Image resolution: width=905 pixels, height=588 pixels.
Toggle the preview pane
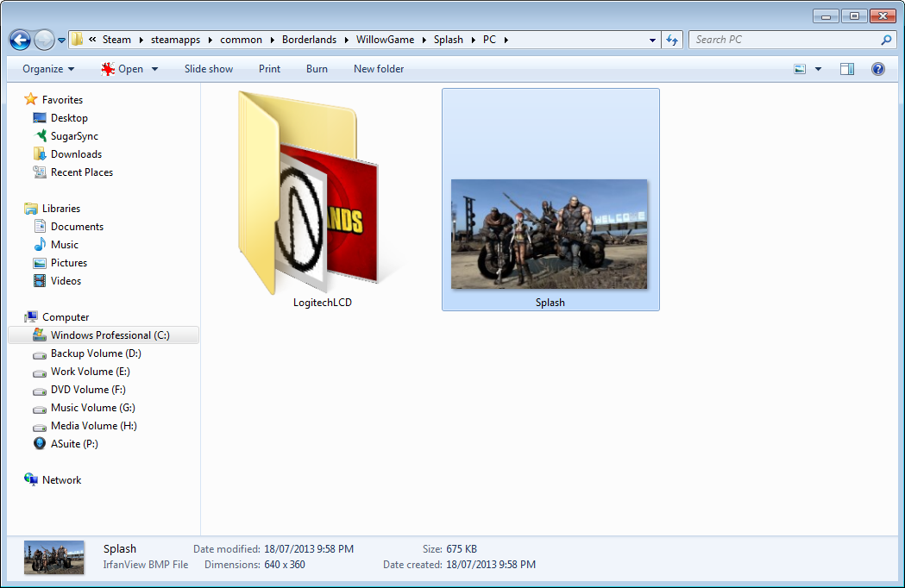pos(847,69)
